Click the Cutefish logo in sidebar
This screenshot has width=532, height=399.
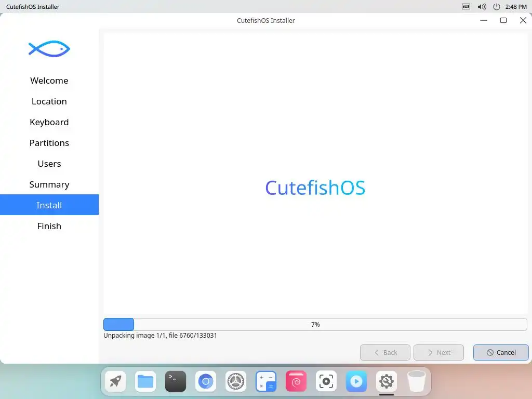point(49,49)
